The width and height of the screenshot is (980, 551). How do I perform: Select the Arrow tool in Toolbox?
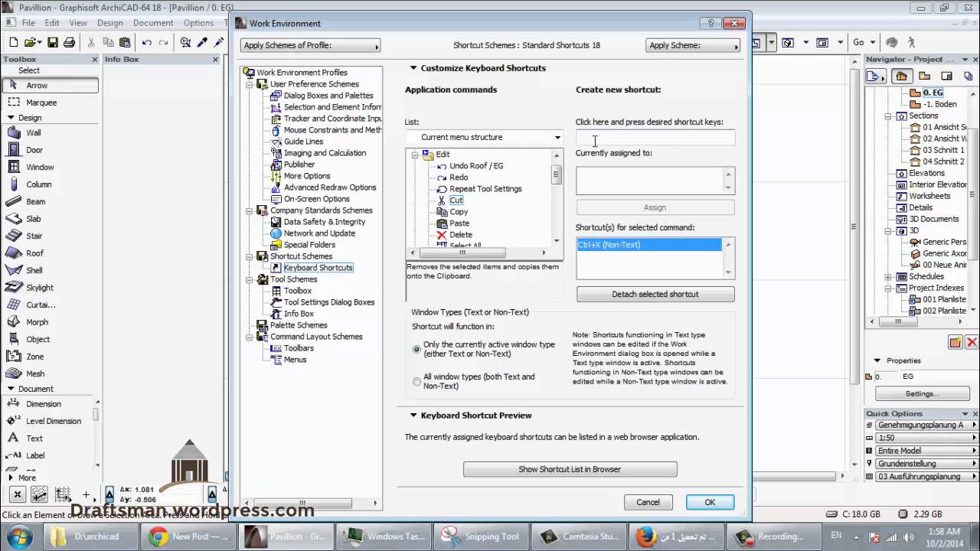(x=51, y=86)
